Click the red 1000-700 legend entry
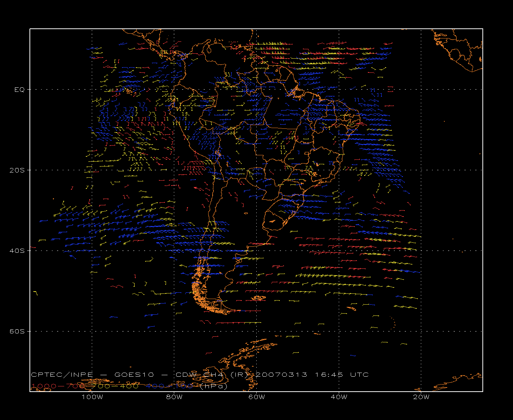Image resolution: width=513 pixels, height=420 pixels. click(58, 386)
